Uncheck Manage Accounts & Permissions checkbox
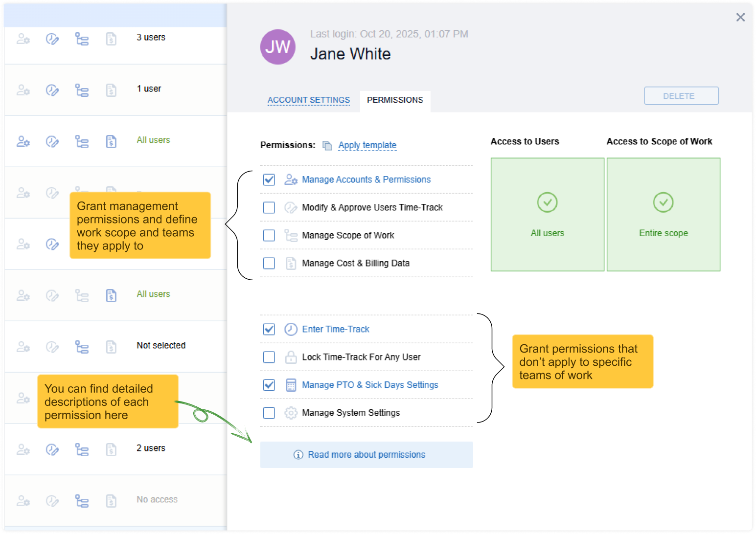This screenshot has height=534, width=756. pyautogui.click(x=269, y=180)
